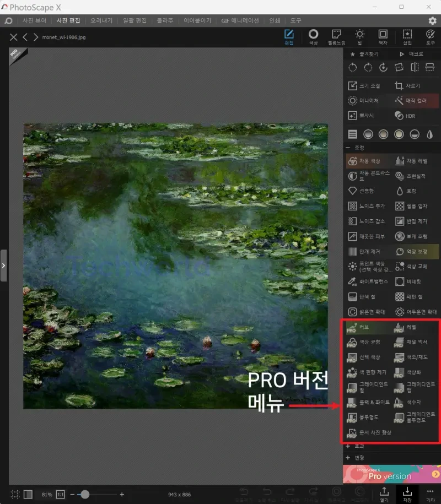Open 노이즈 추가 add noise
This screenshot has width=441, height=504.
pos(367,206)
